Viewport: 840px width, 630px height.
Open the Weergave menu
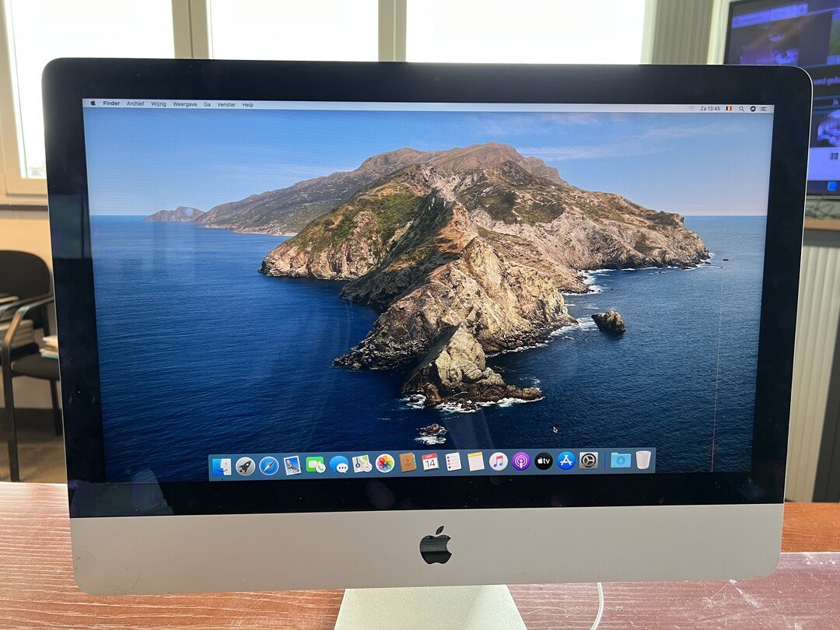(184, 104)
